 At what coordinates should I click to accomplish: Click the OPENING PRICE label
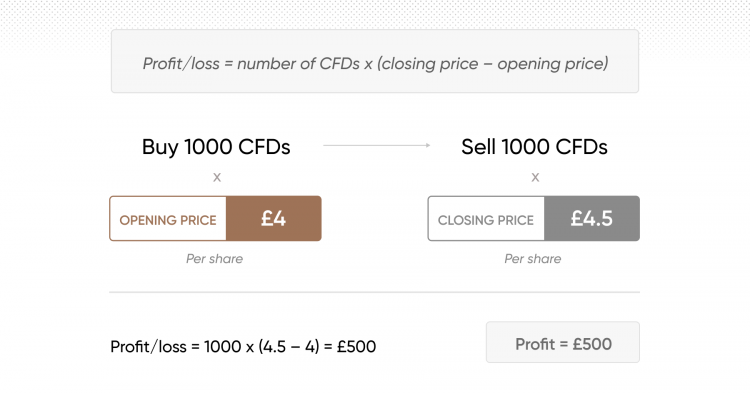(168, 220)
